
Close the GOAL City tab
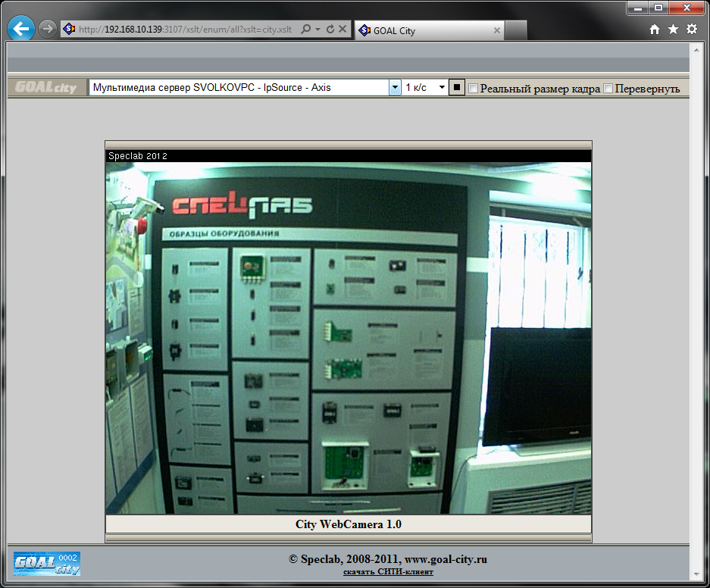497,31
